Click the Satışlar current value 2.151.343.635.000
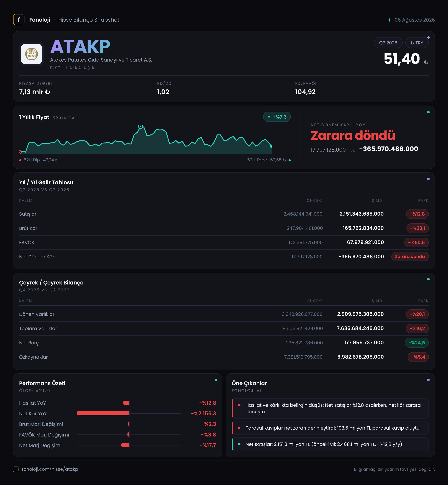The width and height of the screenshot is (448, 485). click(x=361, y=214)
